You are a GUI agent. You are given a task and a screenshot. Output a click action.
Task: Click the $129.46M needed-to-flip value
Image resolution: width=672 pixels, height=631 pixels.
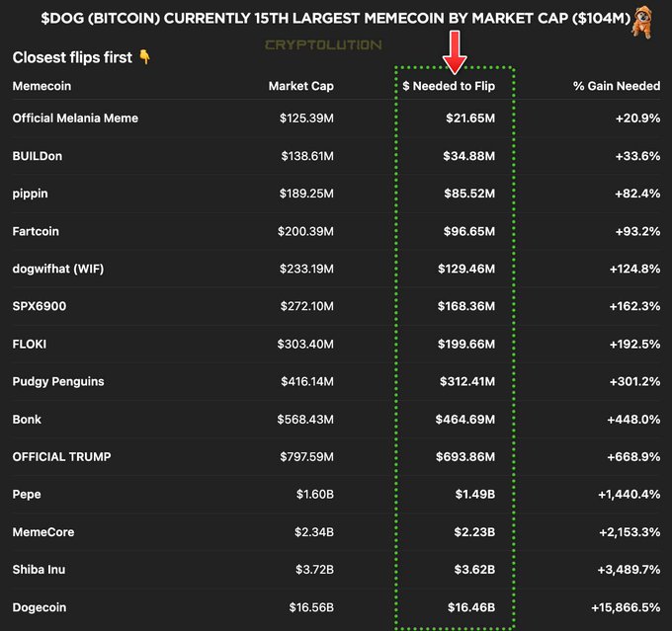(466, 269)
